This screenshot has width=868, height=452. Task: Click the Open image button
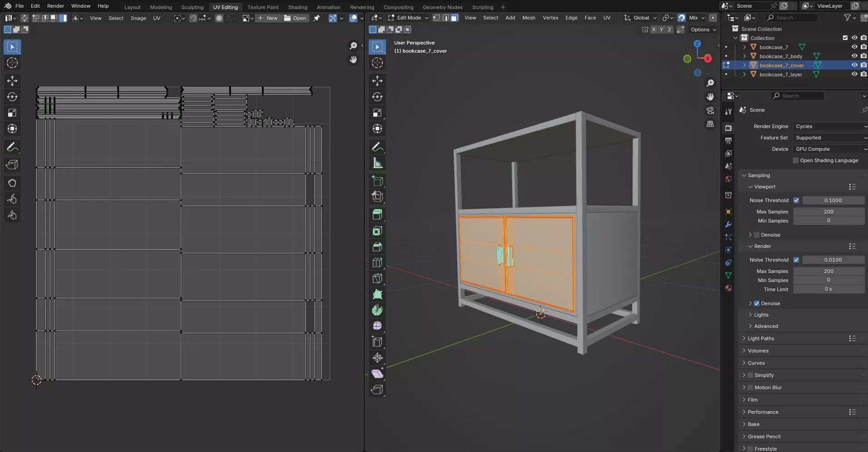click(x=295, y=18)
